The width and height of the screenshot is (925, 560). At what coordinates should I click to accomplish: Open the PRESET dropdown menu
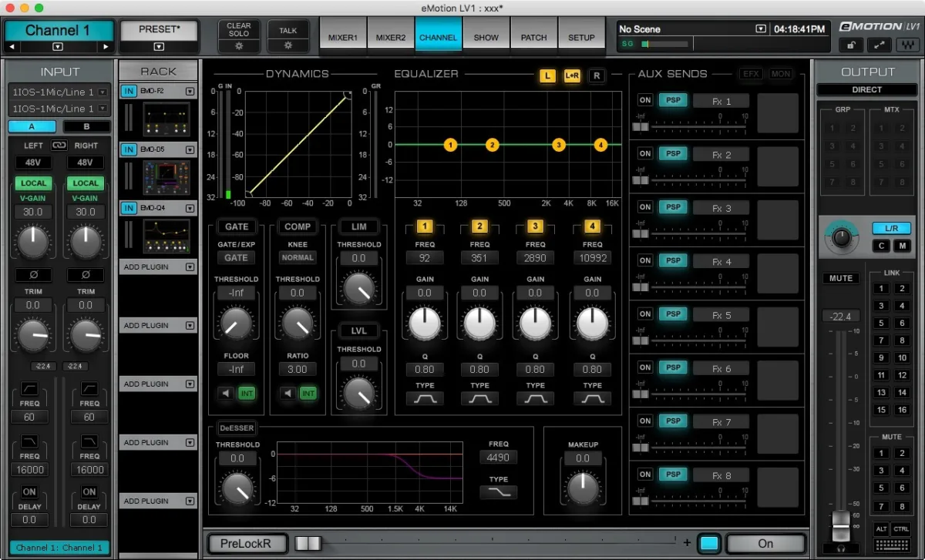point(159,47)
